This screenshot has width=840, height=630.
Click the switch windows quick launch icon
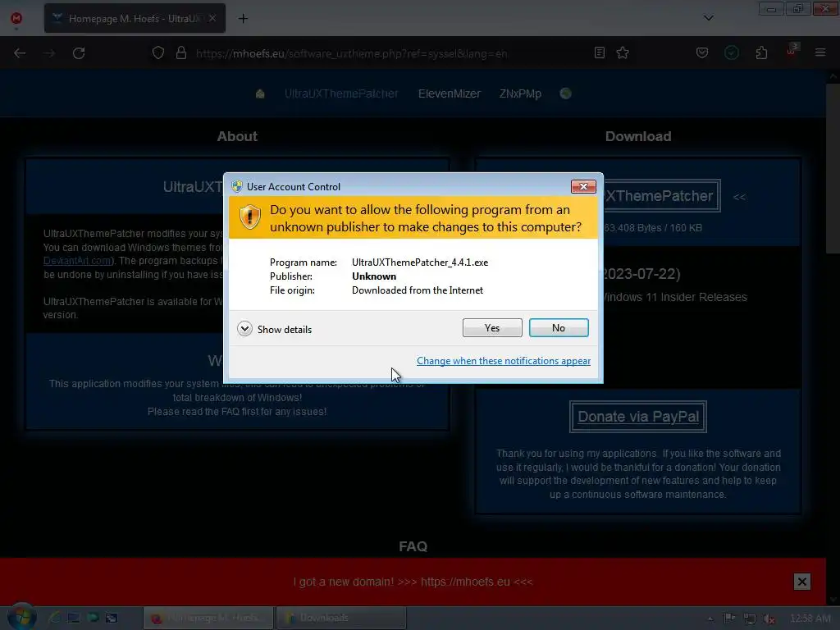point(112,618)
